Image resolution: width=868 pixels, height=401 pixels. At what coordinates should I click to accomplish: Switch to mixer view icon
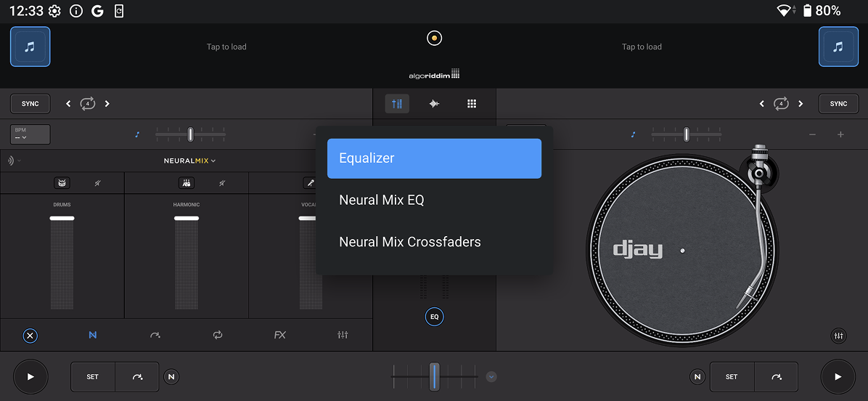(398, 104)
